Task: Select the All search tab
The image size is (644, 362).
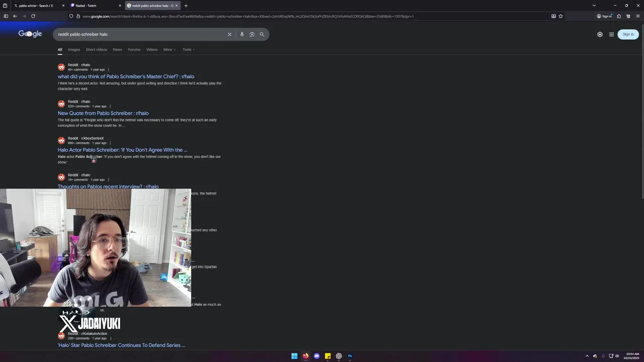Action: pos(59,49)
